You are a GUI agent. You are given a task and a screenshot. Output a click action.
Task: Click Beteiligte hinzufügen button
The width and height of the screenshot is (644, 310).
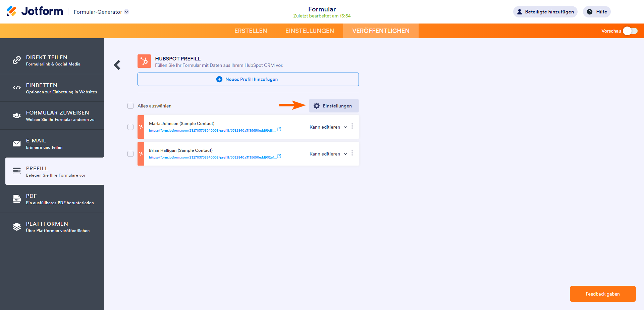pyautogui.click(x=545, y=12)
